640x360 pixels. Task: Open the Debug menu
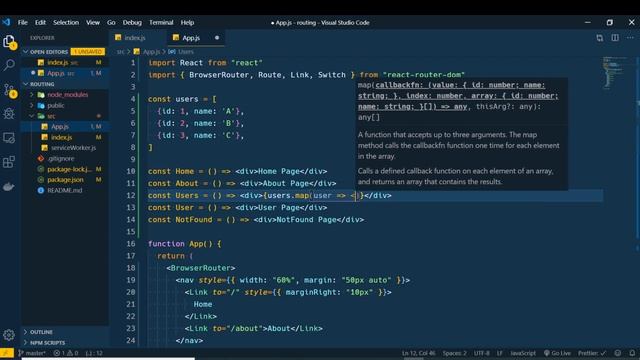tap(132, 22)
